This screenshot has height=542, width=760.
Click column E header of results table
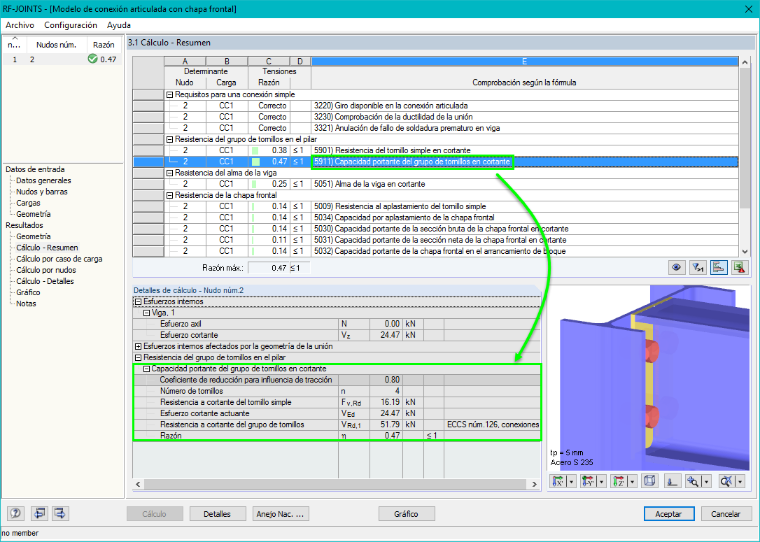coord(524,61)
